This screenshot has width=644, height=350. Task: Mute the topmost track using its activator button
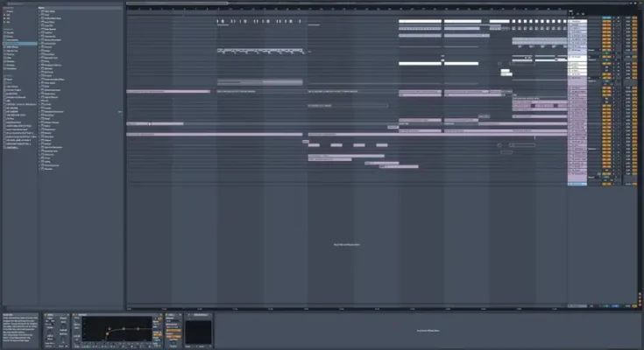[605, 19]
